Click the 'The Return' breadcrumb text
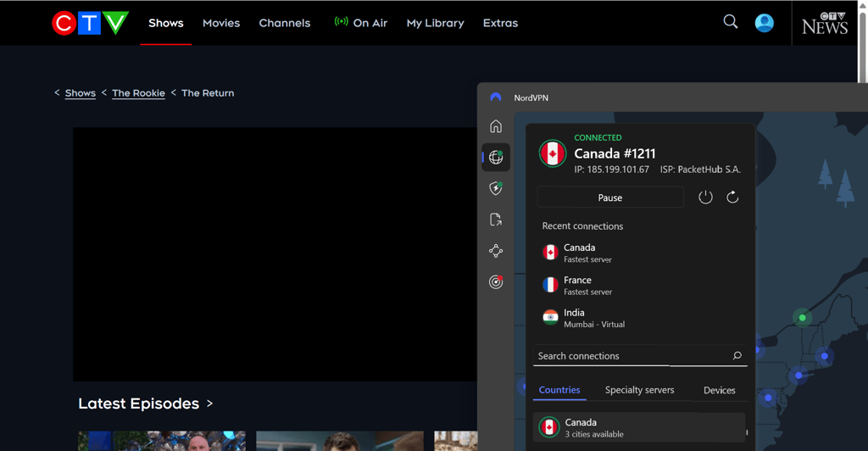Image resolution: width=868 pixels, height=451 pixels. (208, 93)
